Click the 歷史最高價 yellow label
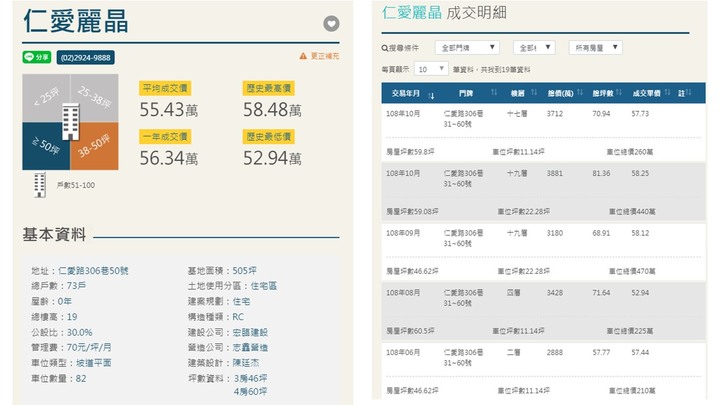The image size is (720, 405). [x=269, y=88]
